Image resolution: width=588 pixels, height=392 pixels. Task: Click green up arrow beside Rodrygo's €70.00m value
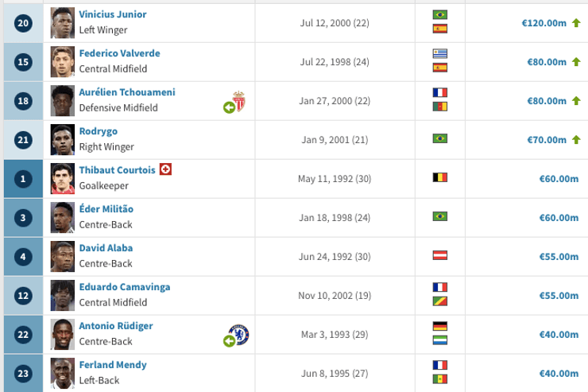pyautogui.click(x=575, y=140)
